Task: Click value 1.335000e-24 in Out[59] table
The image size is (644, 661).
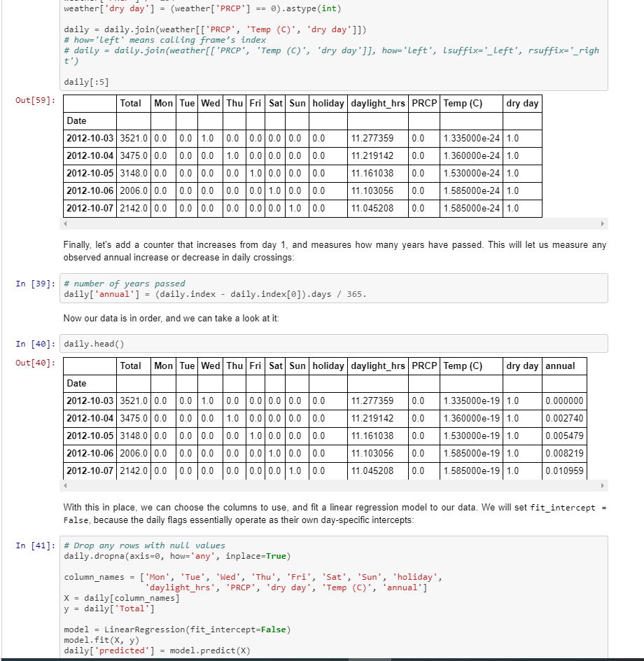Action: pyautogui.click(x=471, y=138)
